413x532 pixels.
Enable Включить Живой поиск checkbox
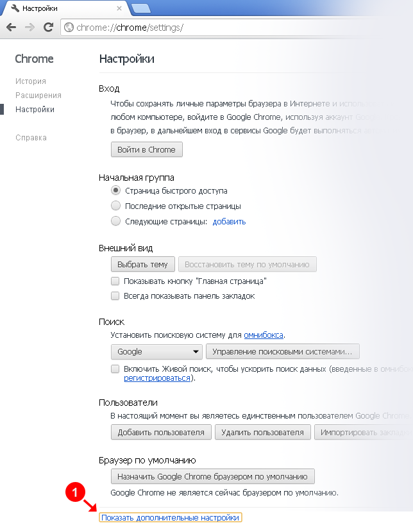[115, 369]
